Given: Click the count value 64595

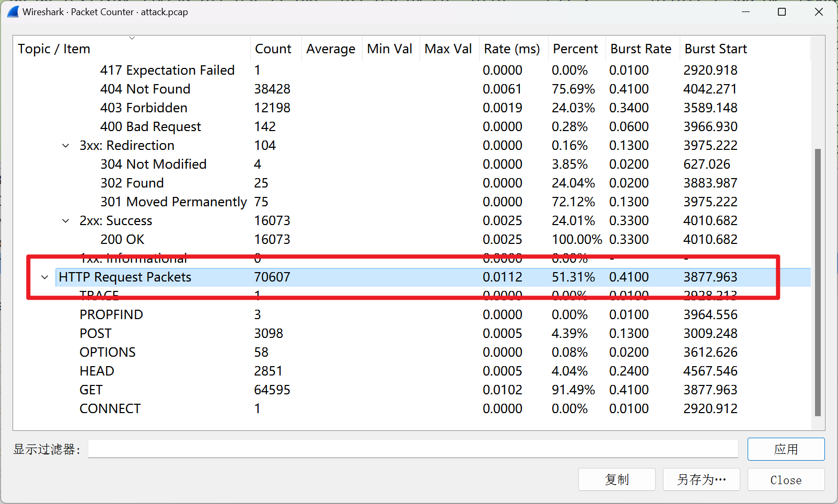Looking at the screenshot, I should point(272,390).
